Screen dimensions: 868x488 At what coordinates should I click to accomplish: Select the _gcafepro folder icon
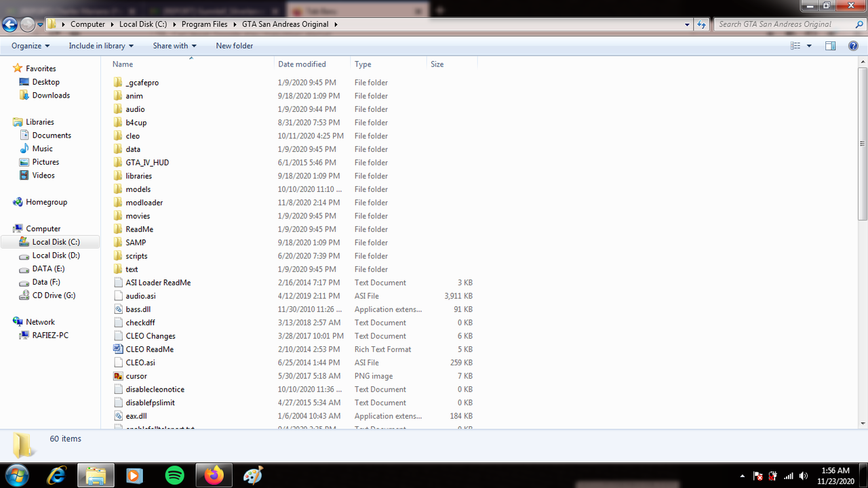pyautogui.click(x=118, y=83)
